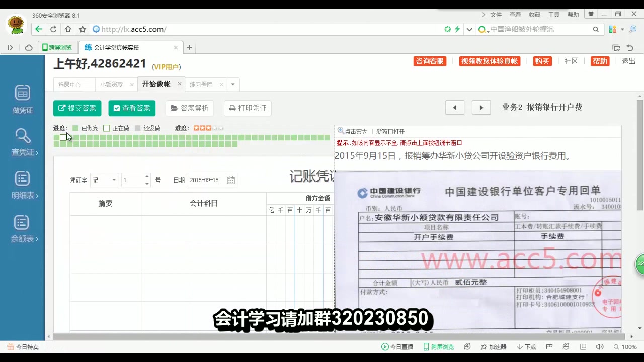
Task: Click the green compatibility icon in address bar
Action: 447,29
